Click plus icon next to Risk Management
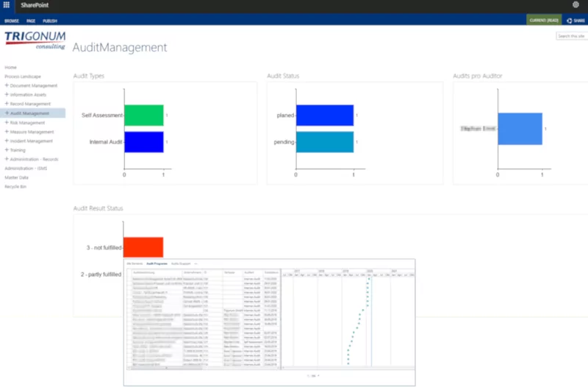588x387 pixels. pyautogui.click(x=7, y=122)
